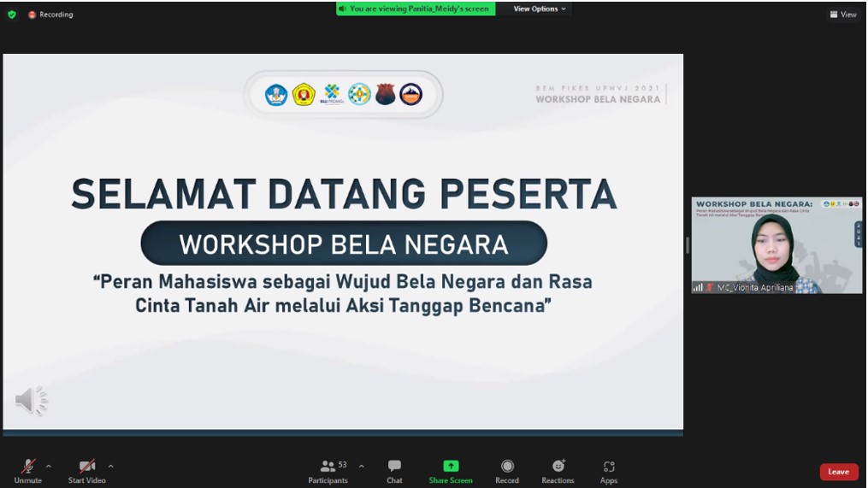868x488 pixels.
Task: Expand the arrow next to Participants
Action: click(x=361, y=467)
